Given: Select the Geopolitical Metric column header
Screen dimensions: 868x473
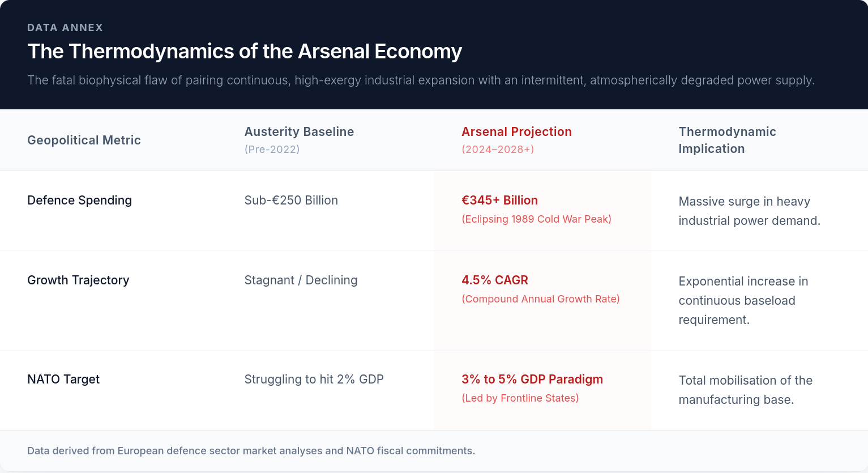Looking at the screenshot, I should [84, 140].
